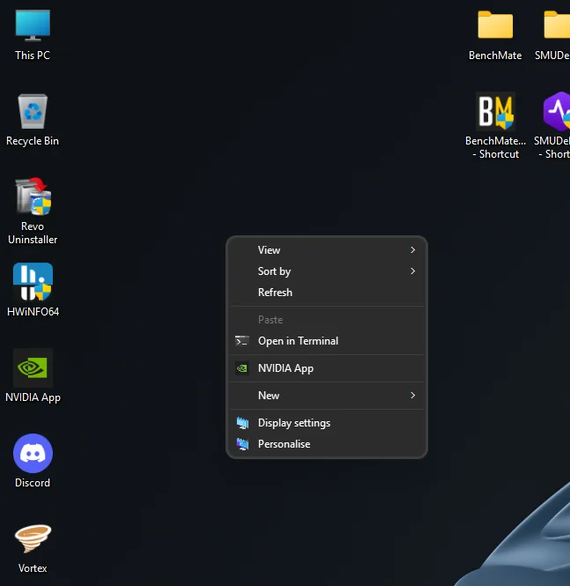Open the Sort by menu entry
570x586 pixels.
(327, 271)
